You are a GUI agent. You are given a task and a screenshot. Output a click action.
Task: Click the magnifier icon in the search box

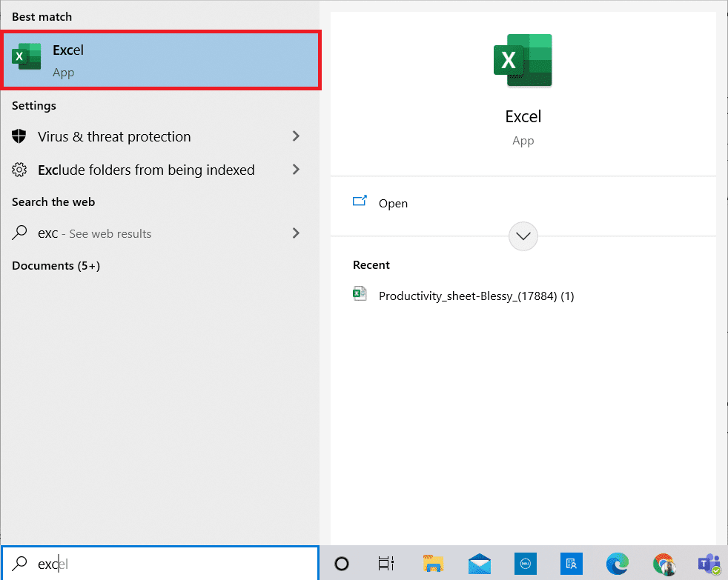(x=19, y=564)
